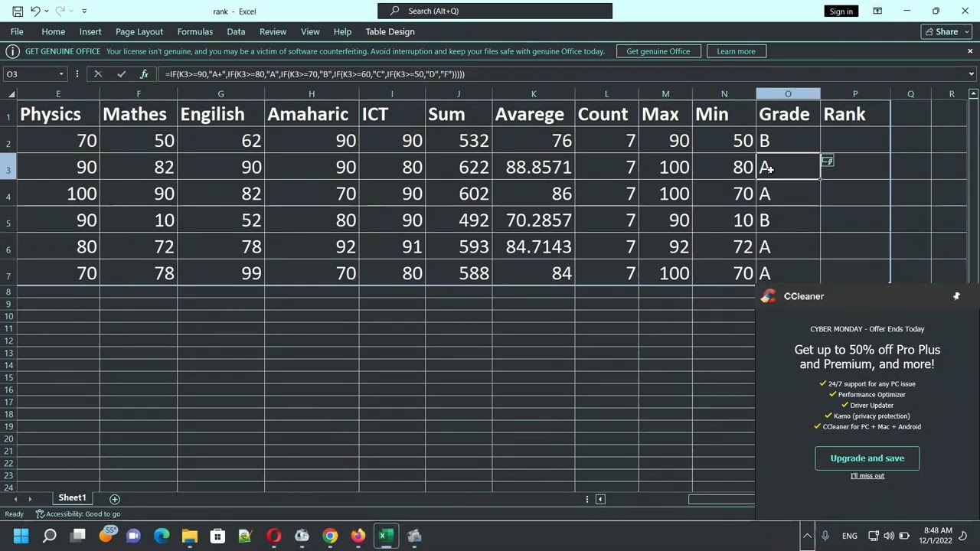Screen dimensions: 980x551
Task: Select the cell containing 70.2857
Action: pos(534,220)
